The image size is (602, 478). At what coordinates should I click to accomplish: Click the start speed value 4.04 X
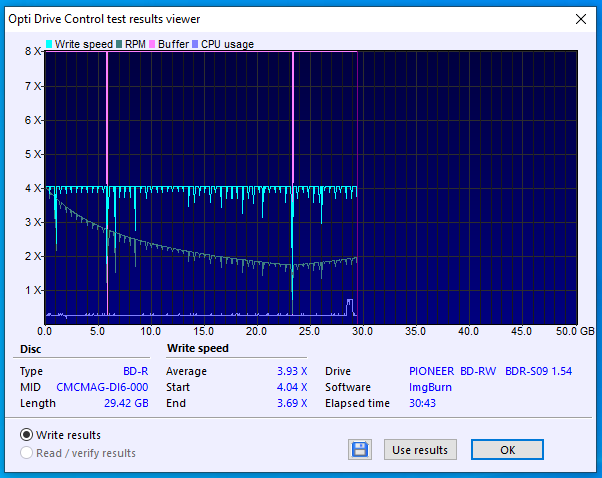point(292,387)
